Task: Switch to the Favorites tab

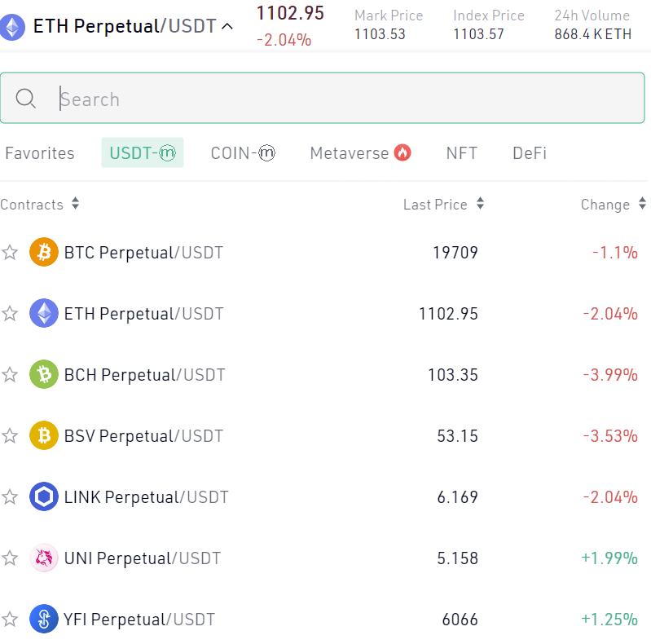Action: pos(39,153)
